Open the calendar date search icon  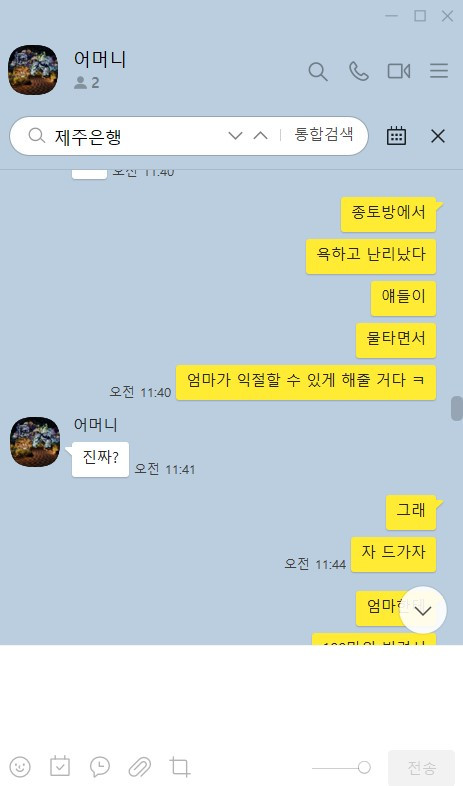396,136
